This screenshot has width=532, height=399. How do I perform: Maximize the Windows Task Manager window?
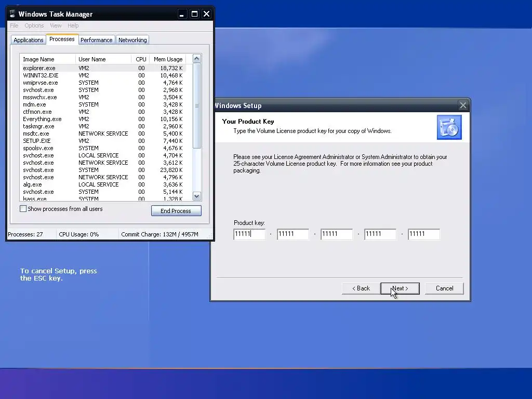194,14
